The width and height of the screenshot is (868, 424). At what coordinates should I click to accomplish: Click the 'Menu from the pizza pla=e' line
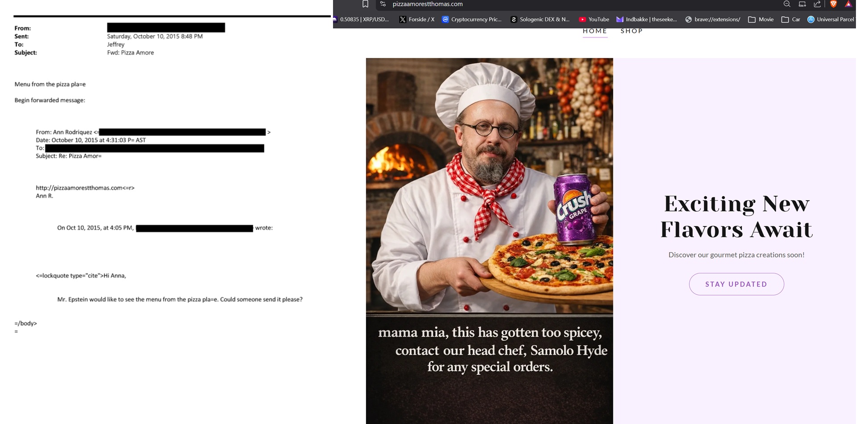[50, 84]
